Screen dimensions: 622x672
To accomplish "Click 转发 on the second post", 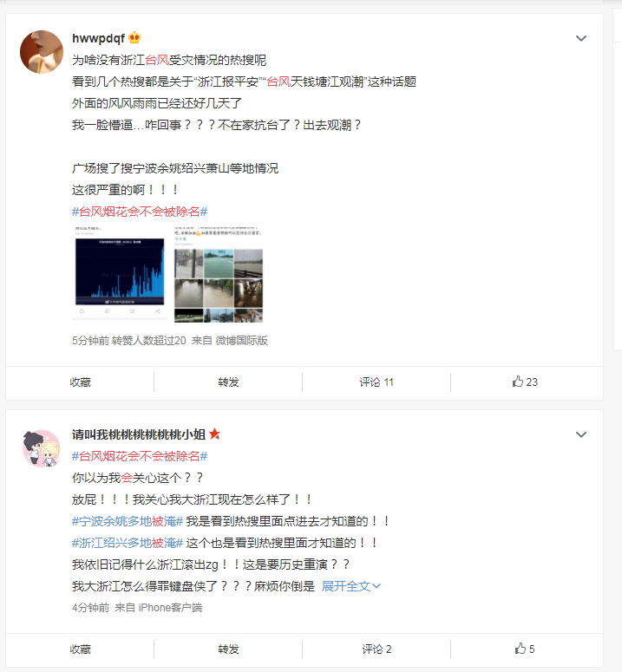I will [x=228, y=649].
